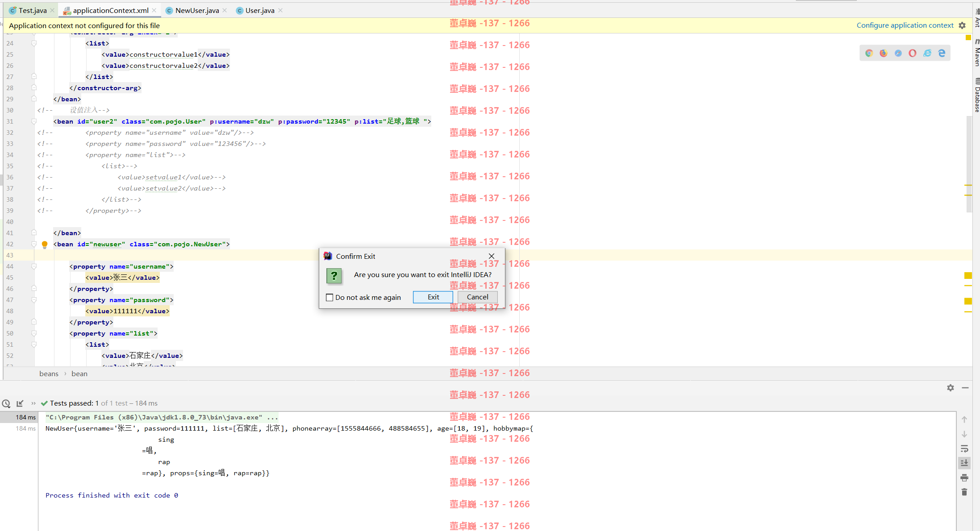Image resolution: width=980 pixels, height=531 pixels.
Task: Select beans in the breadcrumb bar
Action: point(49,374)
